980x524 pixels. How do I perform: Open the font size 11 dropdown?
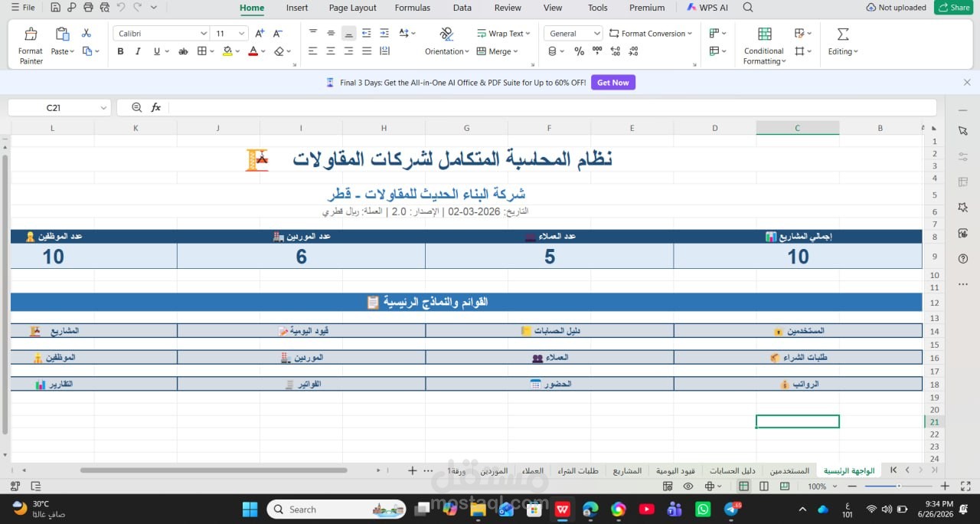tap(242, 34)
